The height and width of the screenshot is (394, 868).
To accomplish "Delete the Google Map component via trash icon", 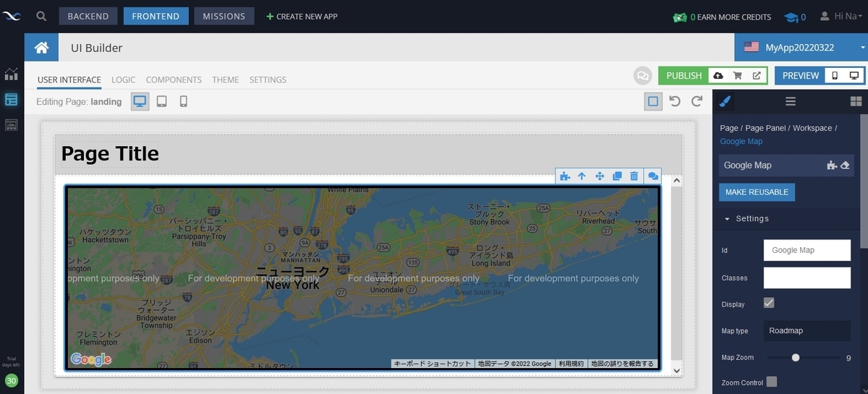I will 634,176.
